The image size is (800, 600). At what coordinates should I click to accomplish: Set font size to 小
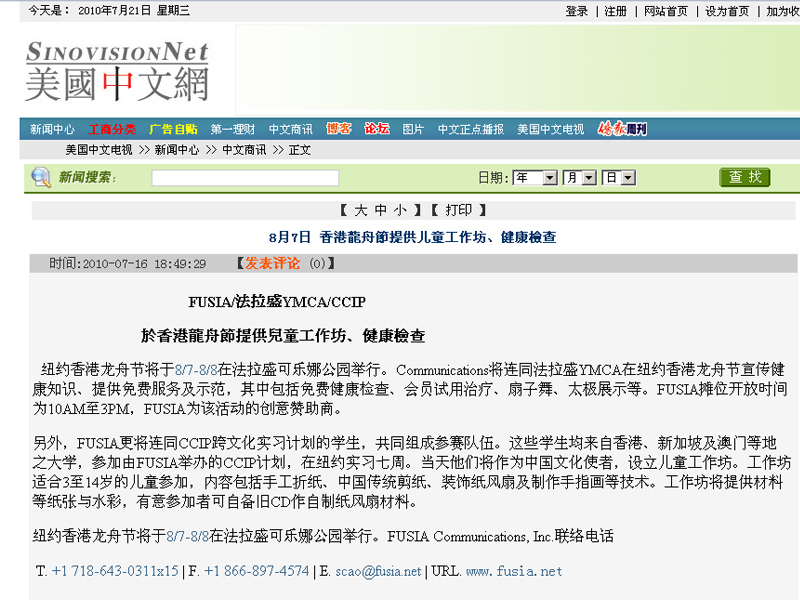pos(401,210)
